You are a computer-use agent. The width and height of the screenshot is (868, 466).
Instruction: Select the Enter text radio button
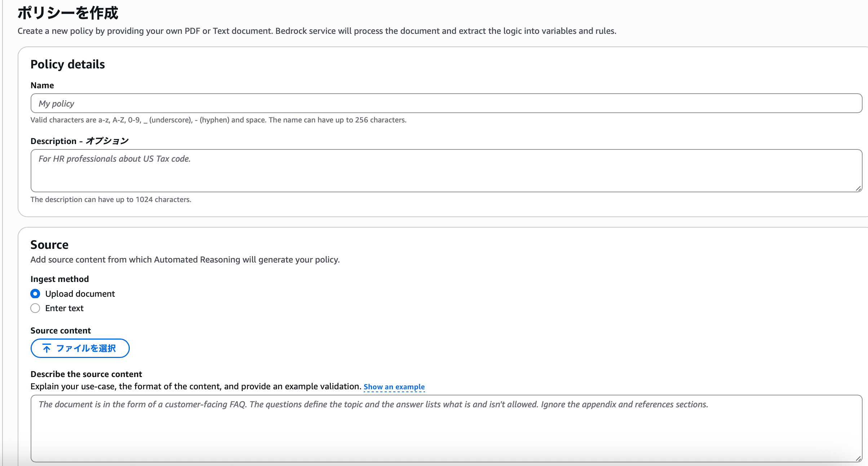[x=35, y=308]
